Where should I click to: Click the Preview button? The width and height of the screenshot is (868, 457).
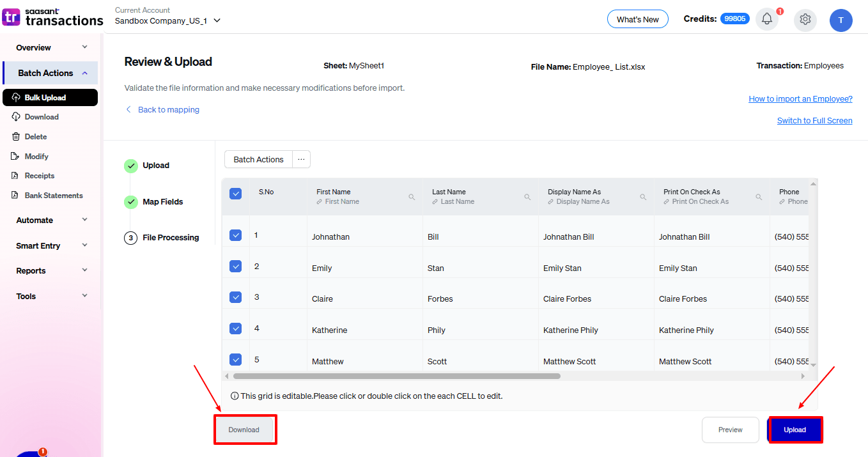(730, 430)
